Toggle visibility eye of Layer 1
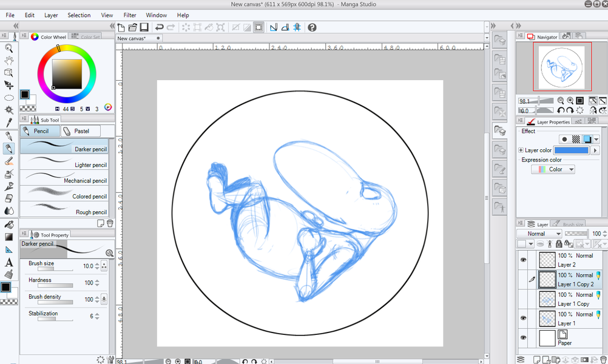Screen dimensions: 608x364 coord(523,318)
